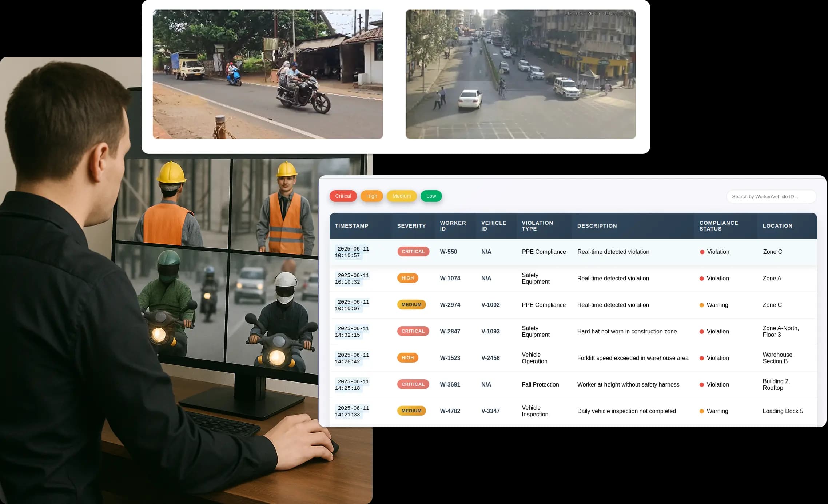Click the Vehicle Inspection violation type

point(535,411)
